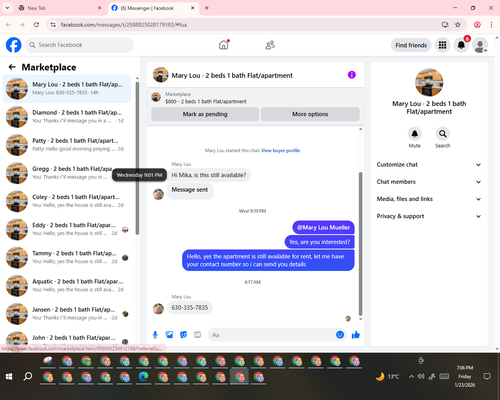Viewport: 500px width, 400px height.
Task: Show hidden system tray icons
Action: [411, 376]
